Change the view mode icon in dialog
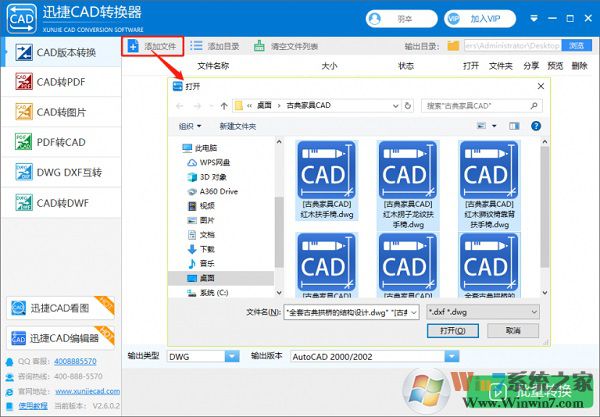The height and width of the screenshot is (417, 600). click(x=481, y=126)
